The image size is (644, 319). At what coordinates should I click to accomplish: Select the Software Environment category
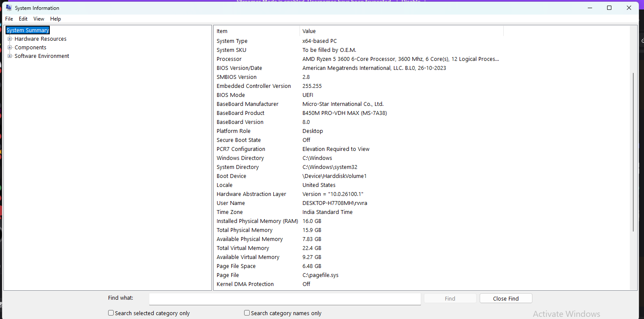tap(42, 56)
